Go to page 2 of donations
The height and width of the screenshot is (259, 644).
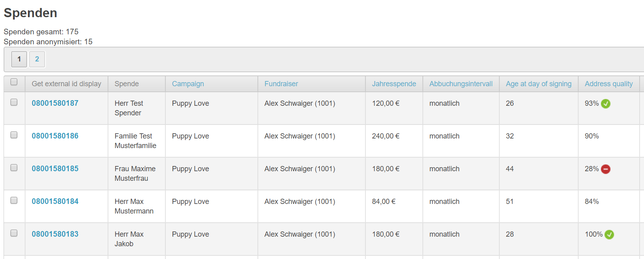point(37,59)
